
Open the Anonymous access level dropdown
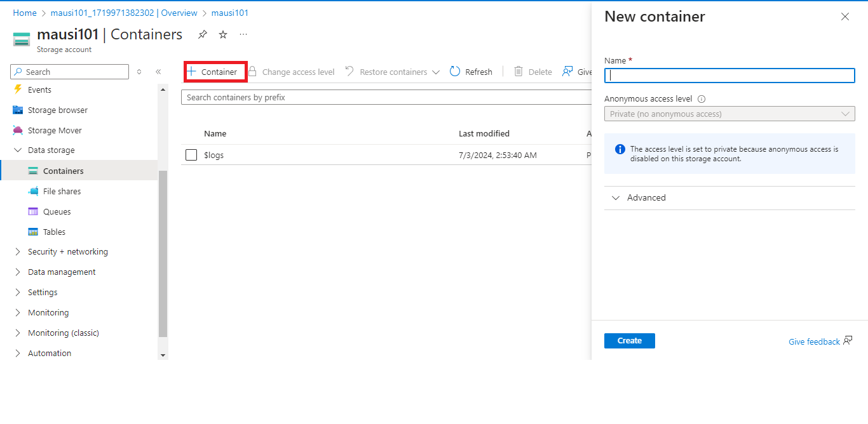729,114
